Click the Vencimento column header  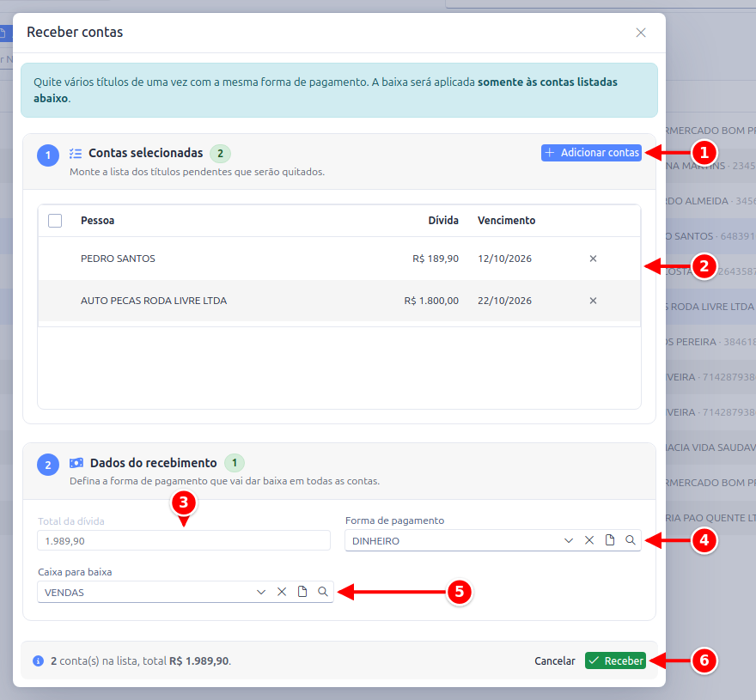[506, 221]
